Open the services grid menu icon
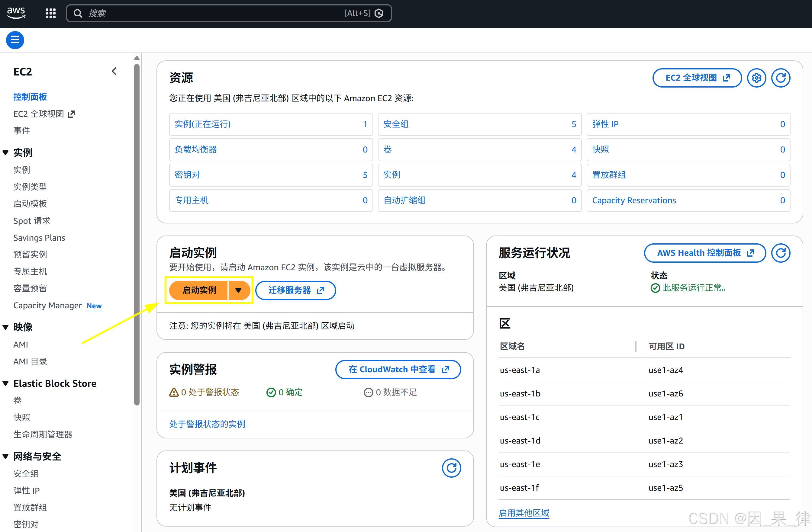The image size is (812, 532). click(x=51, y=13)
